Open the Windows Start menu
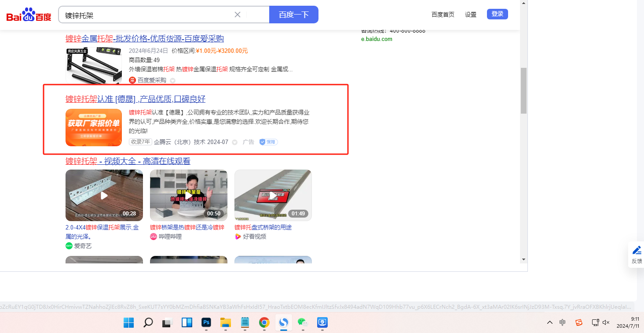This screenshot has height=333, width=644. pos(129,322)
